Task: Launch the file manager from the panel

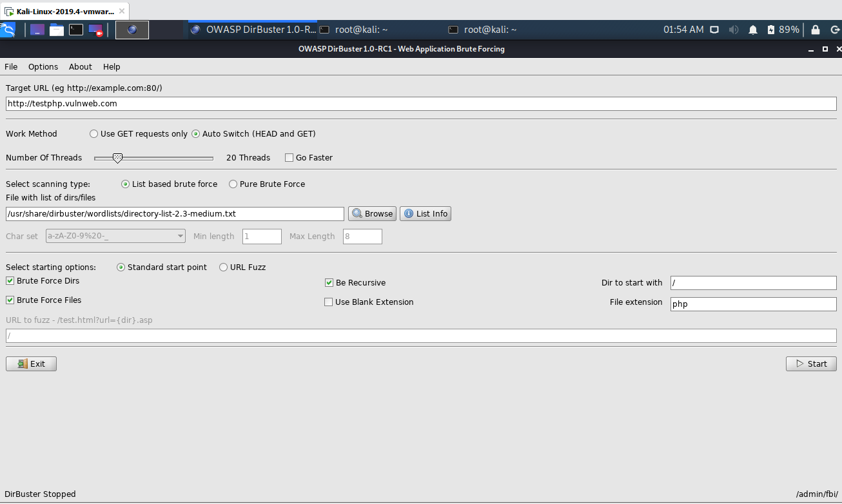Action: click(57, 30)
